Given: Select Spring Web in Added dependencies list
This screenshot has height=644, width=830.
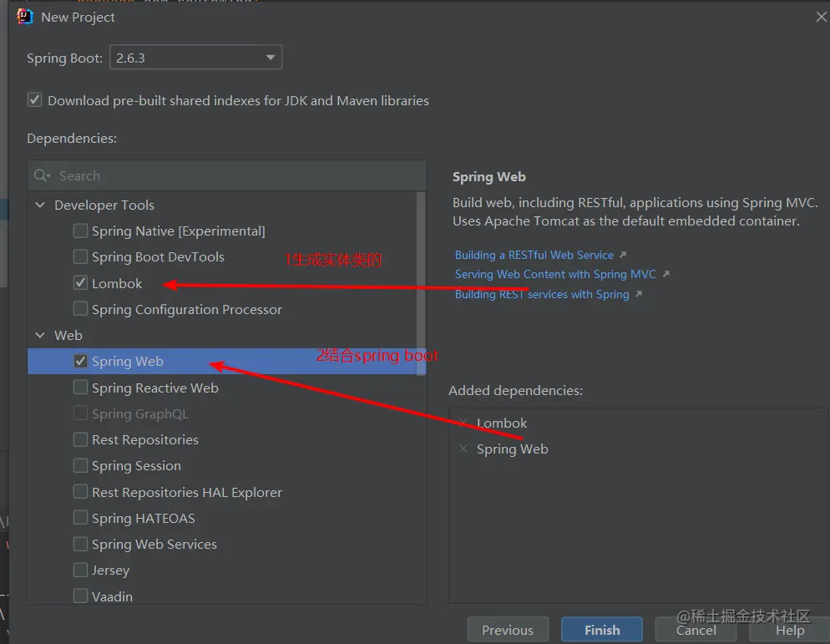Looking at the screenshot, I should click(513, 449).
